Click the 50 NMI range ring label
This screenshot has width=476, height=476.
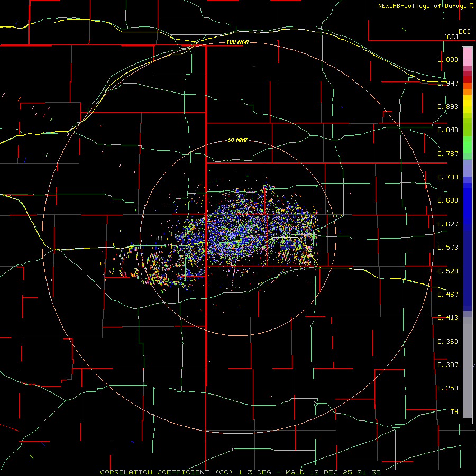[237, 140]
